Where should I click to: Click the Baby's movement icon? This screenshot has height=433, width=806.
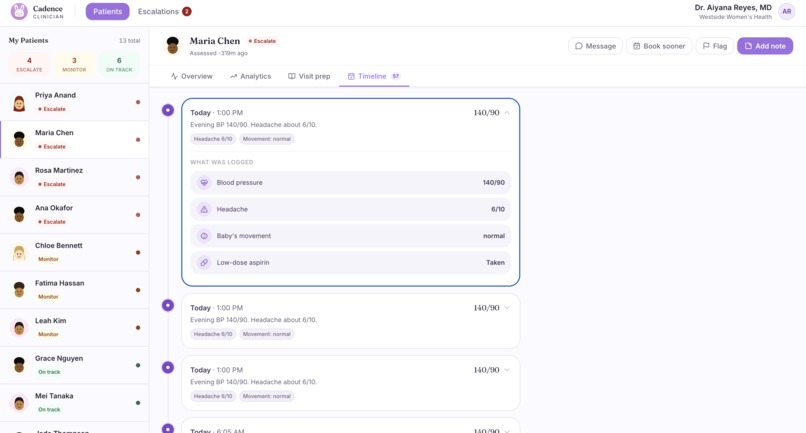[x=204, y=236]
